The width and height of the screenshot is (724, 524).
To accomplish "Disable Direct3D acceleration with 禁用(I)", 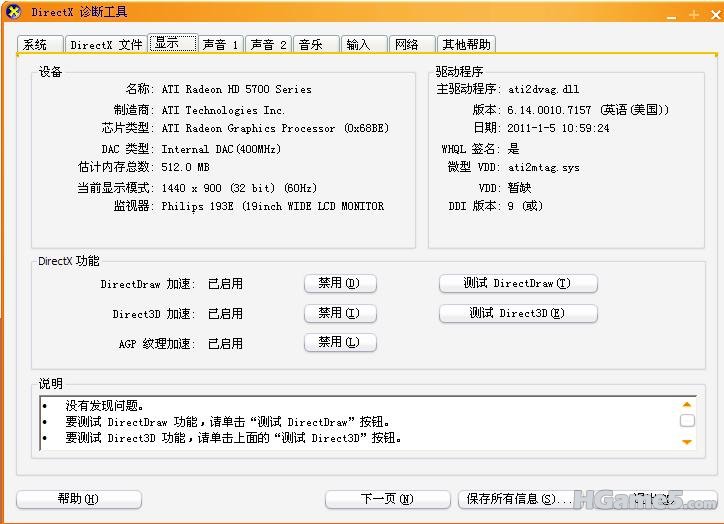I will [340, 313].
